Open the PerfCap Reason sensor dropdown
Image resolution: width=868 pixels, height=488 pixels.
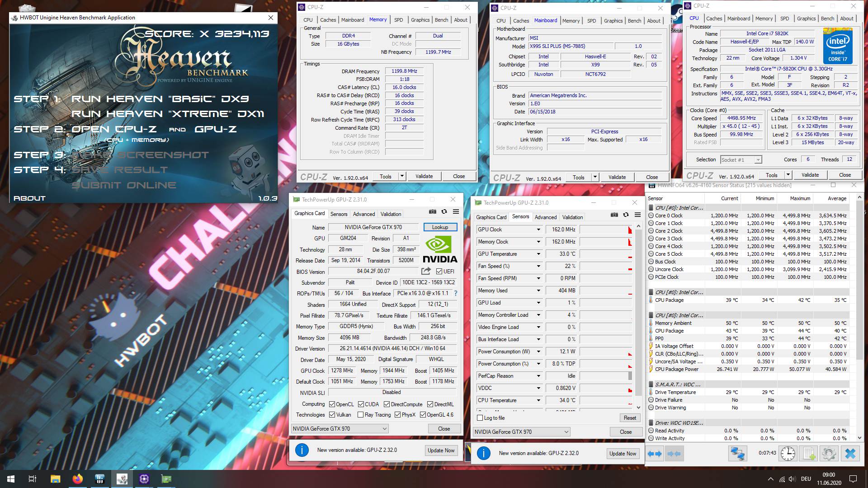538,376
